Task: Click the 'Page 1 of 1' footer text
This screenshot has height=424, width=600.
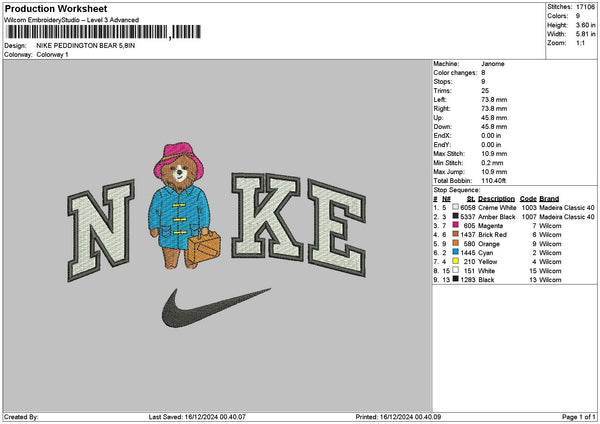Action: point(579,417)
